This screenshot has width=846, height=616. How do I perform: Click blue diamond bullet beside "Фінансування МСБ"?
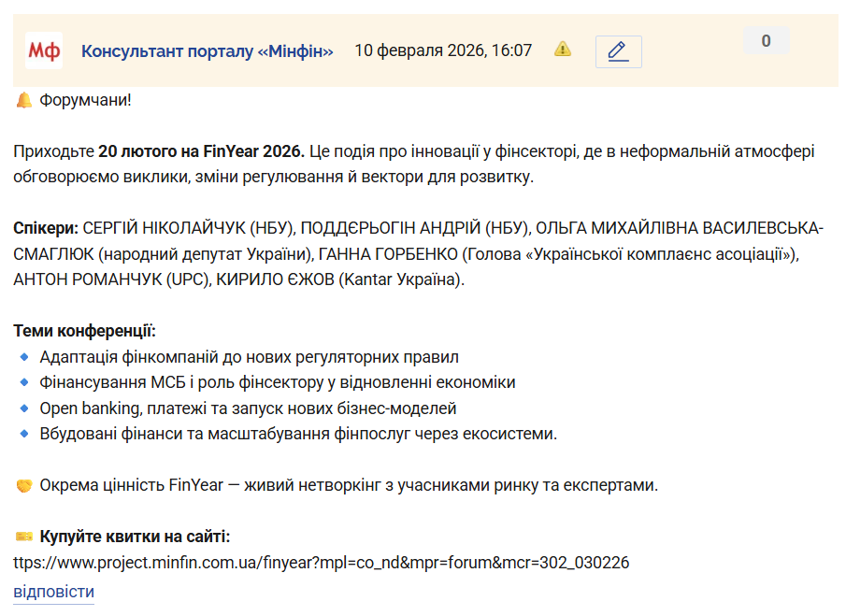(24, 382)
